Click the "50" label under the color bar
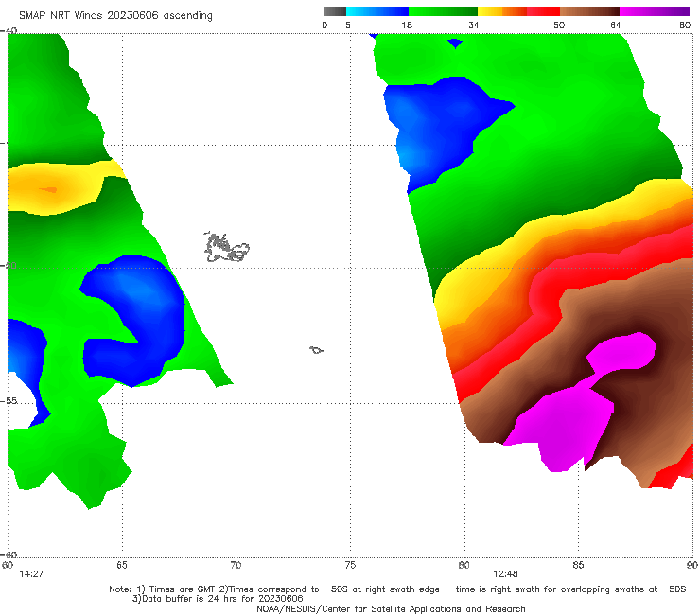 pyautogui.click(x=559, y=26)
